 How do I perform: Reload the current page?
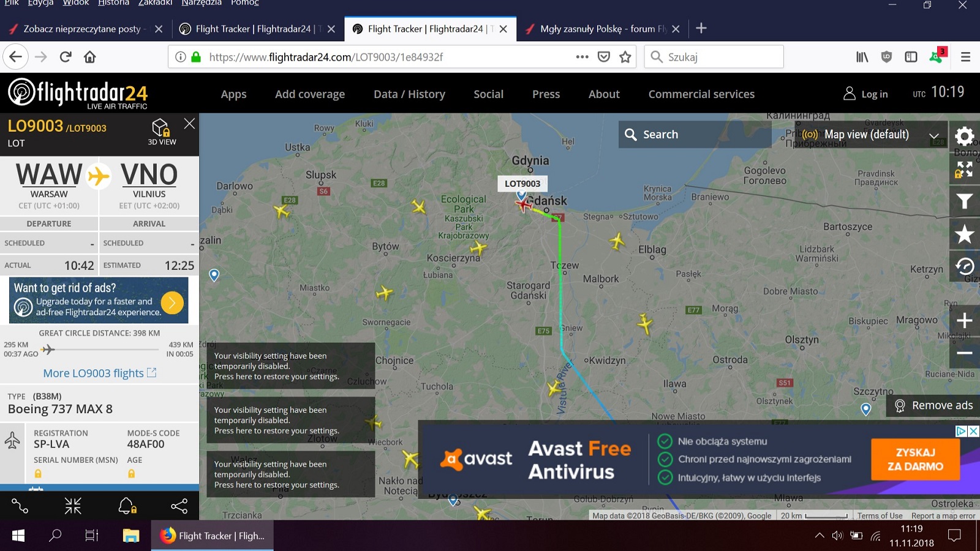tap(66, 57)
